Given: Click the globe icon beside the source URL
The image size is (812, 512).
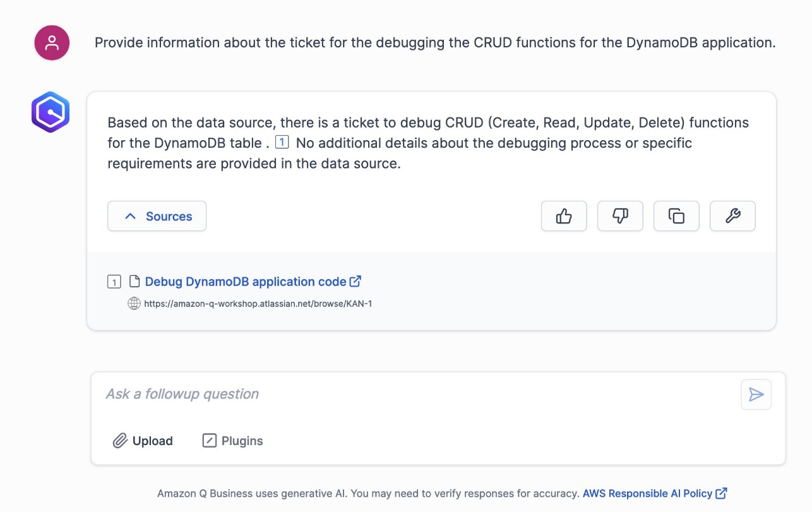Looking at the screenshot, I should point(134,304).
